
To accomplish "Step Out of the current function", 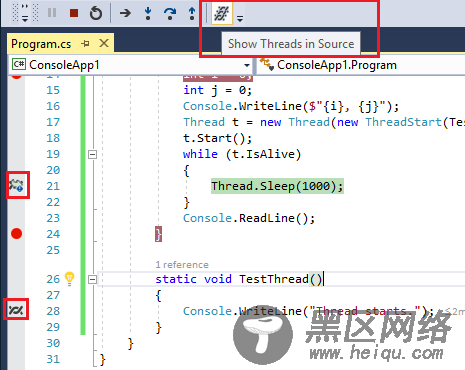I will point(192,13).
